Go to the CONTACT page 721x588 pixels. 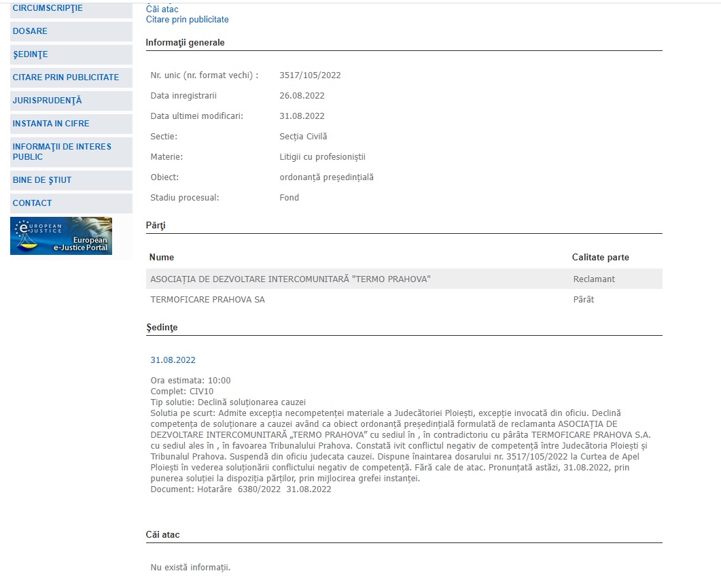pyautogui.click(x=32, y=203)
